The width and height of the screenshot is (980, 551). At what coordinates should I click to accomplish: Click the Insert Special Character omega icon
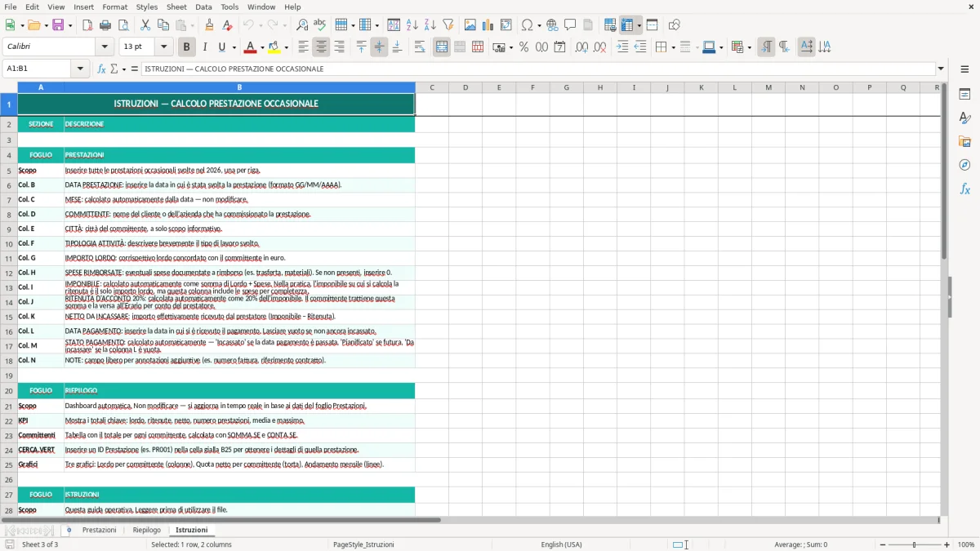click(527, 25)
